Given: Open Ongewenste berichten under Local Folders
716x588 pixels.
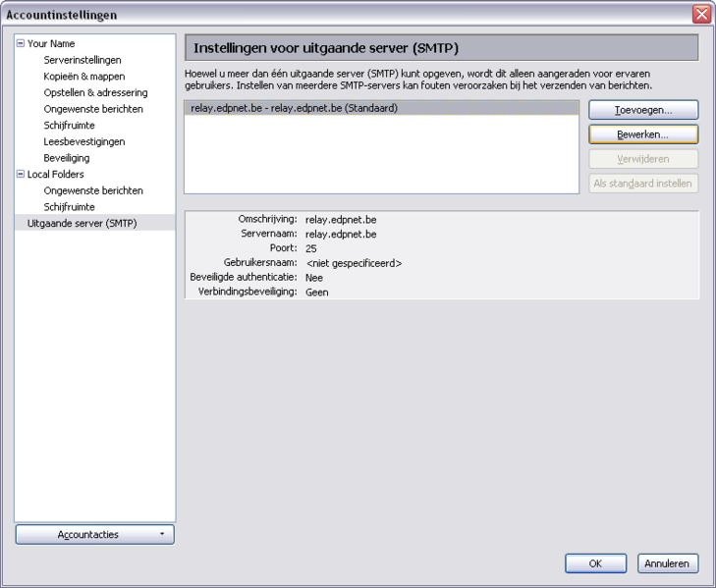Looking at the screenshot, I should pyautogui.click(x=93, y=190).
